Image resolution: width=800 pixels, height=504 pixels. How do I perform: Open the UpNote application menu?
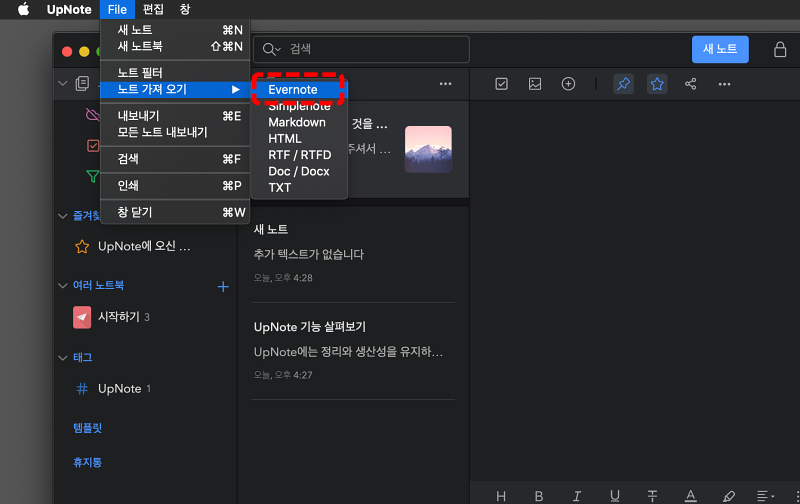pos(69,9)
